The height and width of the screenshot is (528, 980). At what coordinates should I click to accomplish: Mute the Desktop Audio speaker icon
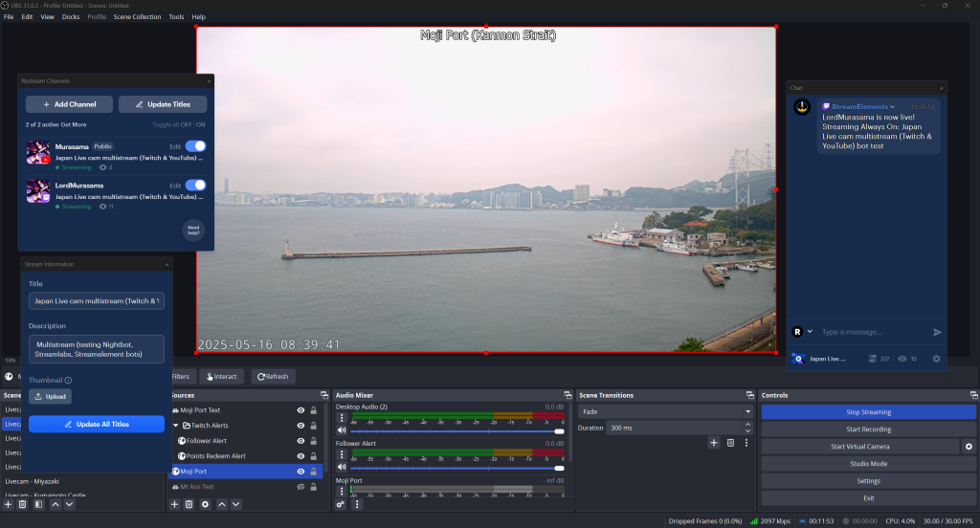pyautogui.click(x=342, y=430)
